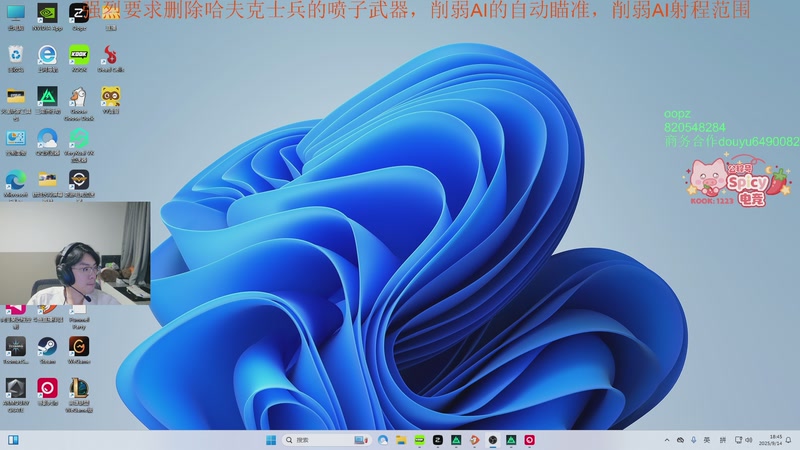The image size is (800, 450).
Task: Switch to Oopz in the taskbar
Action: pos(438,440)
